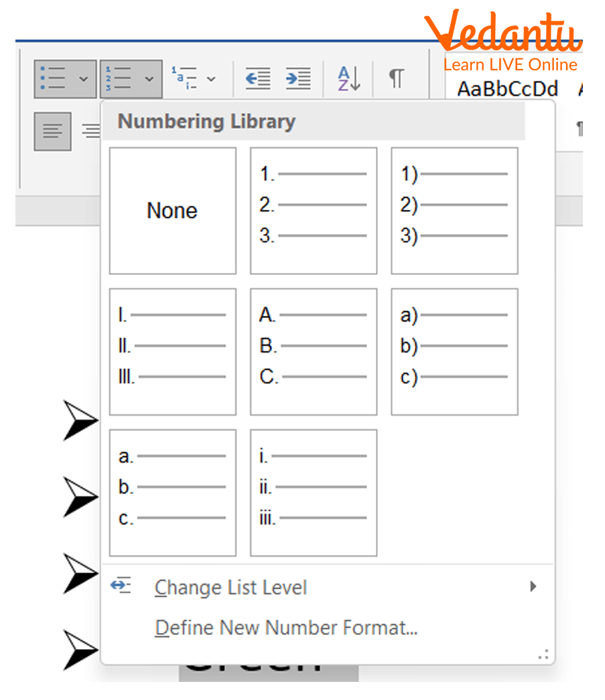The width and height of the screenshot is (605, 700).
Task: Select the None numbering option
Action: (x=173, y=211)
